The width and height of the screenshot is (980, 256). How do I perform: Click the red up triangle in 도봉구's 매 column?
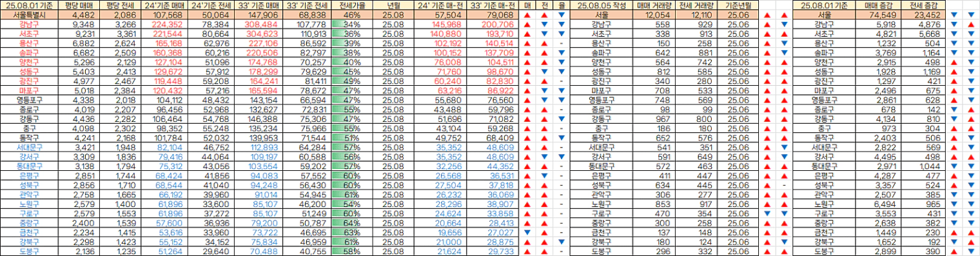tap(527, 251)
